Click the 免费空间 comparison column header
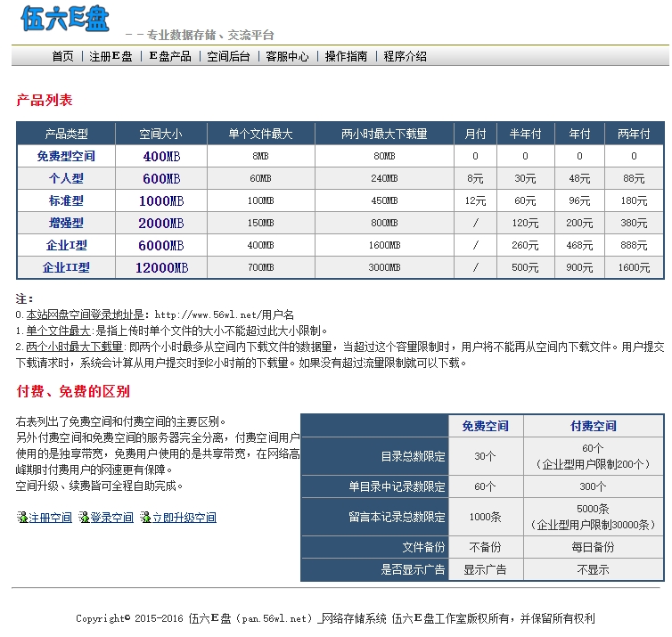Viewport: 672px width, 637px height. click(486, 426)
